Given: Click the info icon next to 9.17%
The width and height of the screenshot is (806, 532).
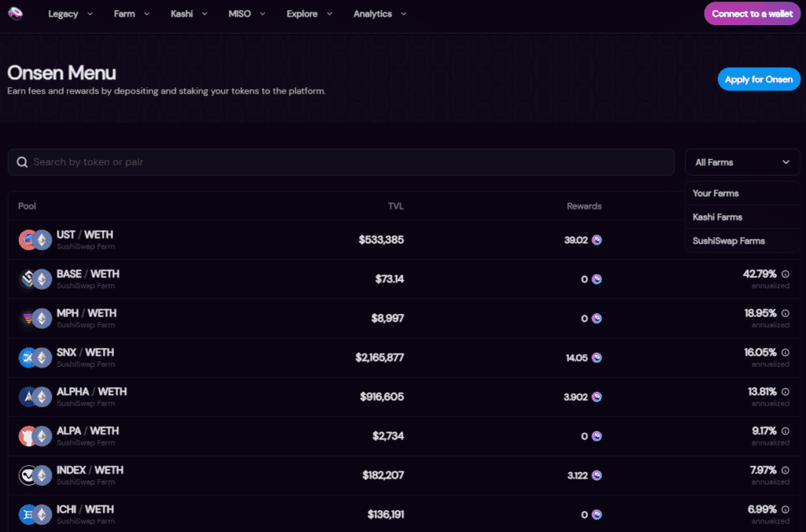Looking at the screenshot, I should [x=786, y=431].
